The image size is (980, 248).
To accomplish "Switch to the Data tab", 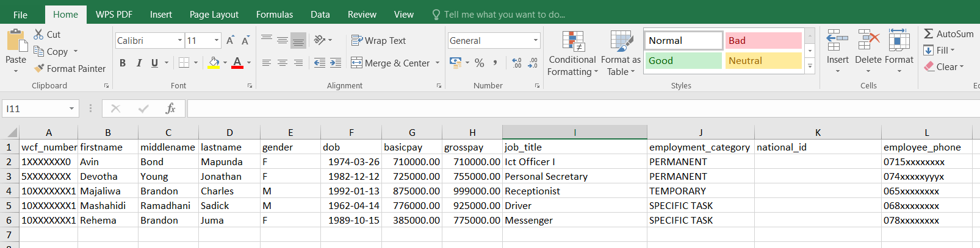I will coord(320,15).
